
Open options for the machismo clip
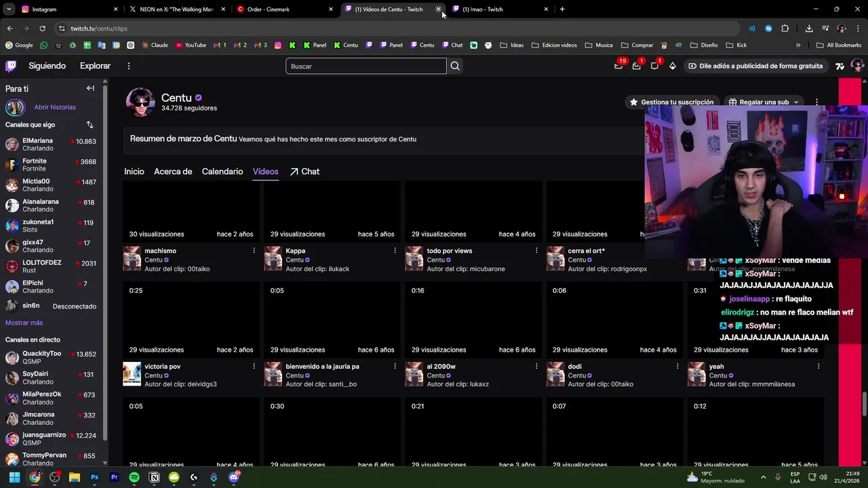pyautogui.click(x=254, y=251)
